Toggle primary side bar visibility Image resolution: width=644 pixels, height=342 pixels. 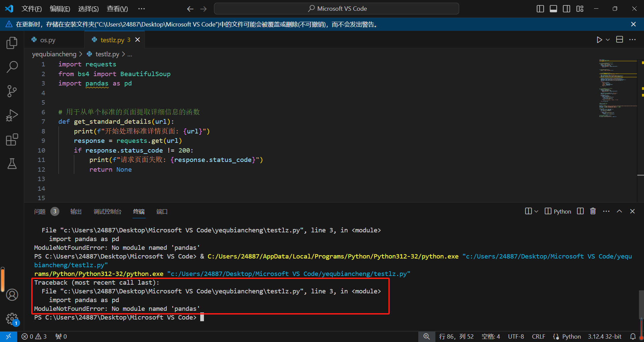point(540,9)
